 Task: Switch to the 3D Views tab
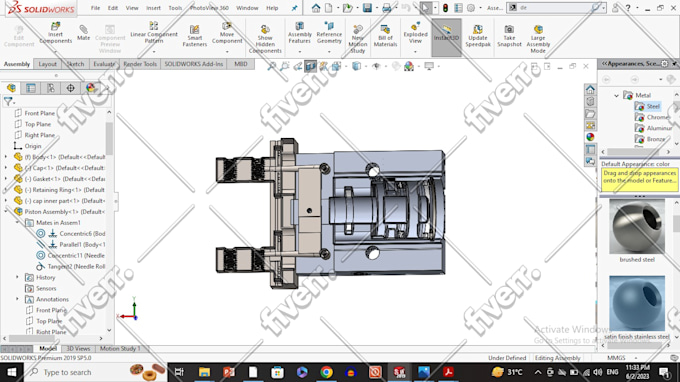[x=78, y=348]
